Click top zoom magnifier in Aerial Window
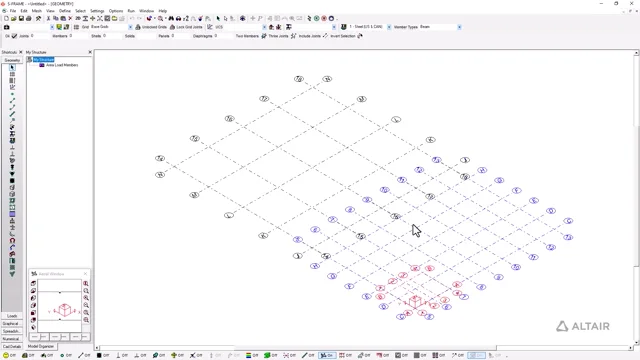 click(86, 283)
